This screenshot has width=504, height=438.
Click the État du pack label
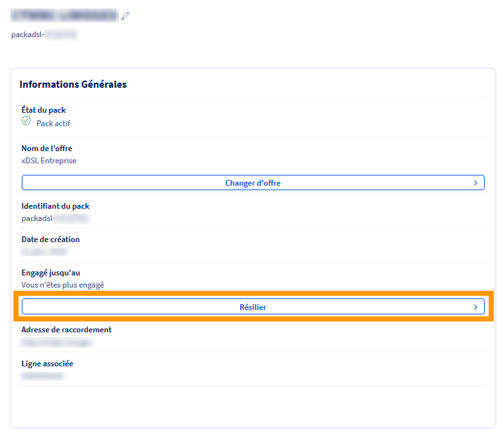click(44, 110)
